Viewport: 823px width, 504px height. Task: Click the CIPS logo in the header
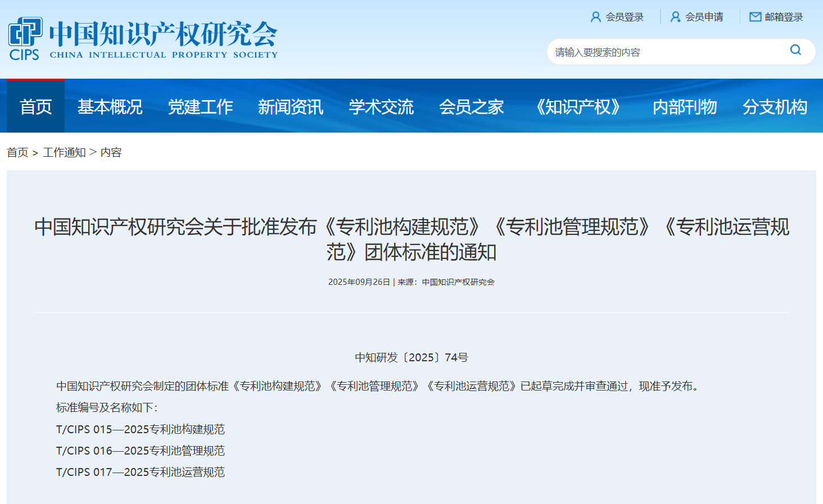click(25, 38)
